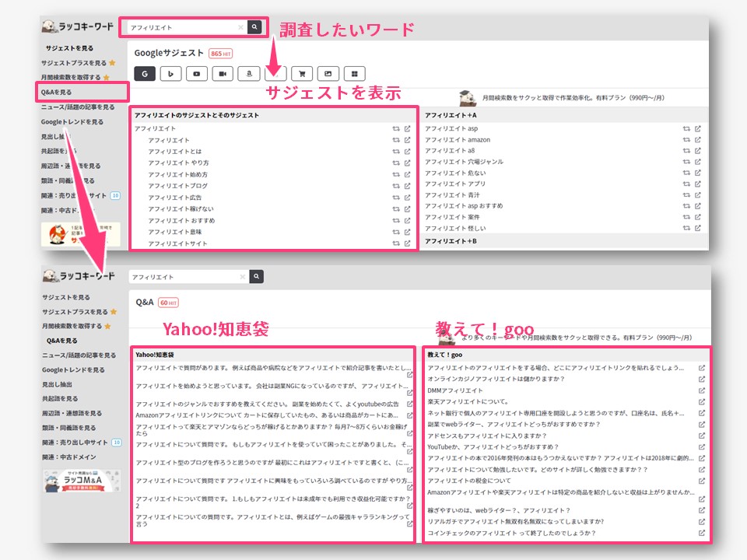Image resolution: width=747 pixels, height=560 pixels.
Task: Open external link for アフィリエイトブログ row
Action: 407,186
